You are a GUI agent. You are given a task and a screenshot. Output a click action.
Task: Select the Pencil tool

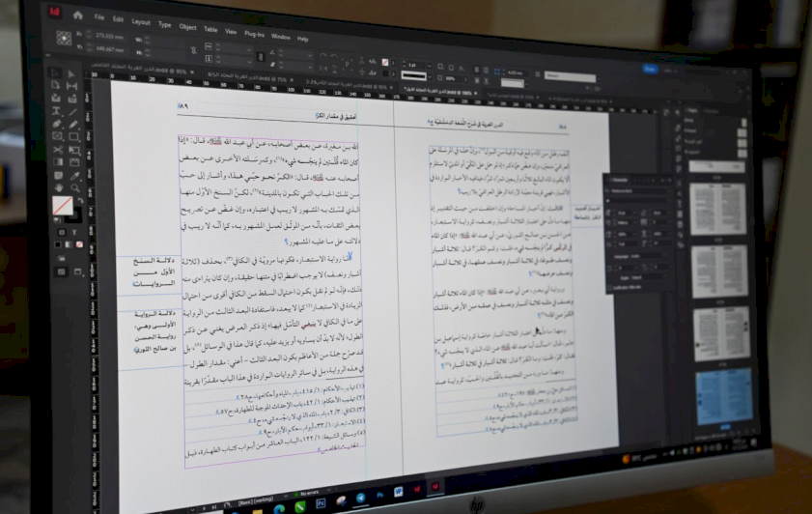pyautogui.click(x=73, y=125)
